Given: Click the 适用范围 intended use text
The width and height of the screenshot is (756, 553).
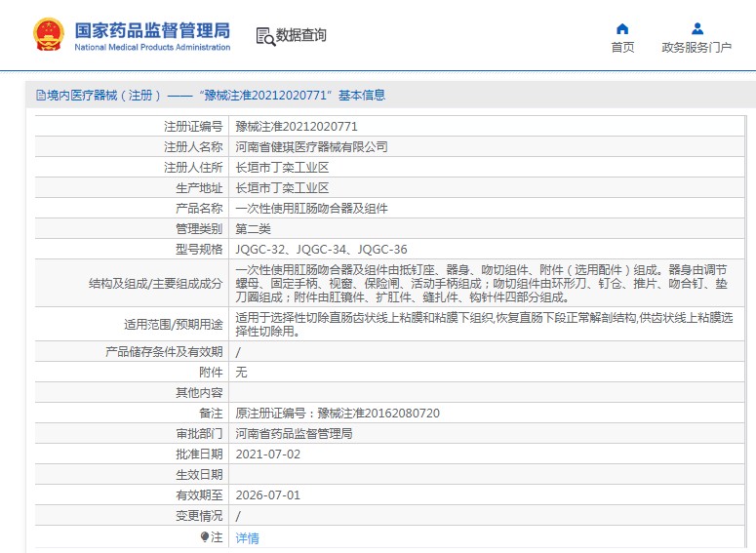Looking at the screenshot, I should click(x=484, y=324).
